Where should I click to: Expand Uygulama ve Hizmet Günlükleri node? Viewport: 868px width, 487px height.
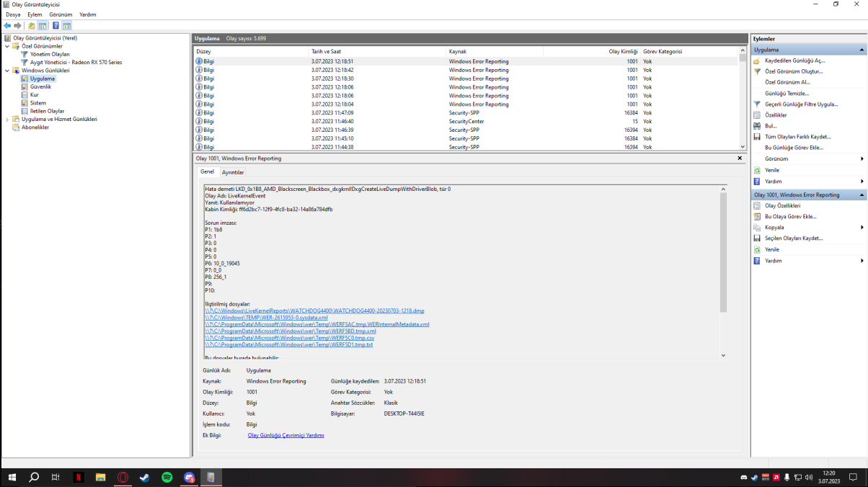(x=7, y=120)
